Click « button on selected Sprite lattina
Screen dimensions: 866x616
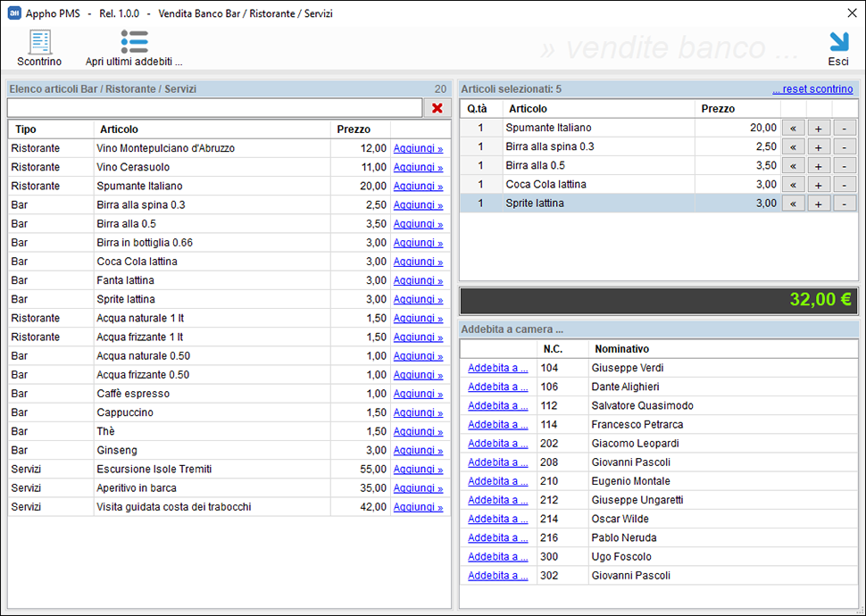point(793,204)
